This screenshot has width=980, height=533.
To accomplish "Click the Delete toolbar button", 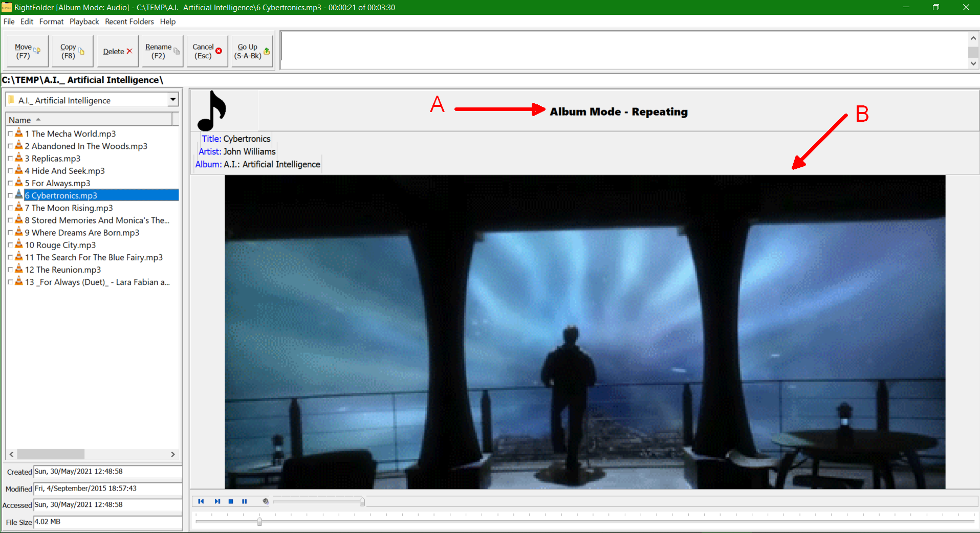I will click(x=117, y=51).
